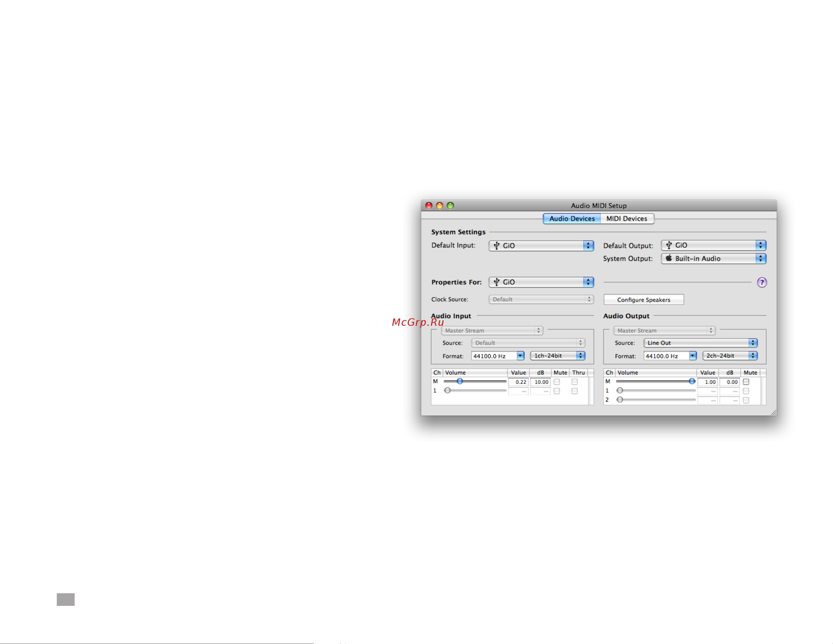This screenshot has width=833, height=644.
Task: Click the purple help question mark icon
Action: 762,282
